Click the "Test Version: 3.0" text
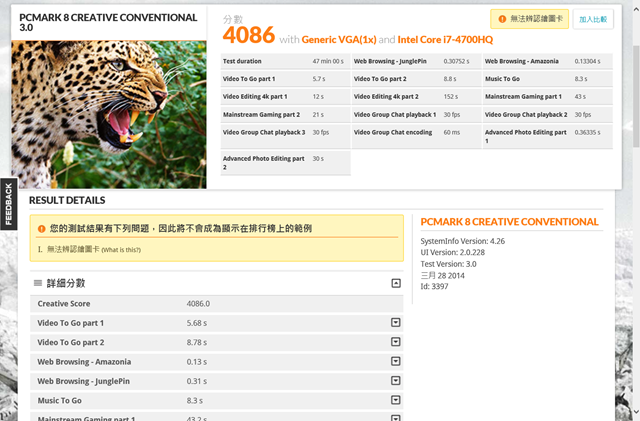The height and width of the screenshot is (421, 640). coord(448,264)
